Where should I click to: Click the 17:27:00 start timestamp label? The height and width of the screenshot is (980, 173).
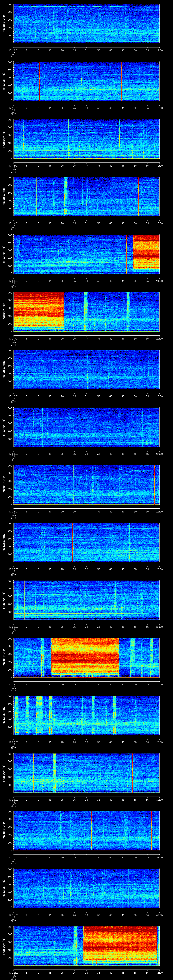click(14, 684)
